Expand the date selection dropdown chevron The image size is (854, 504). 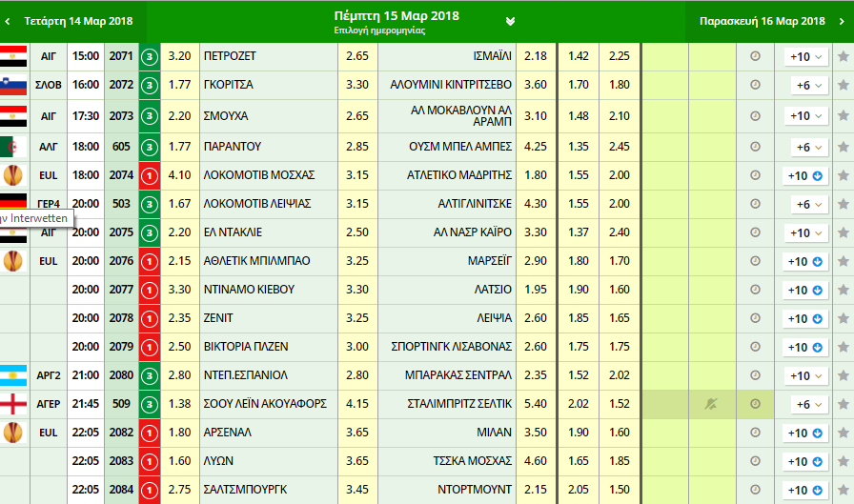(510, 21)
